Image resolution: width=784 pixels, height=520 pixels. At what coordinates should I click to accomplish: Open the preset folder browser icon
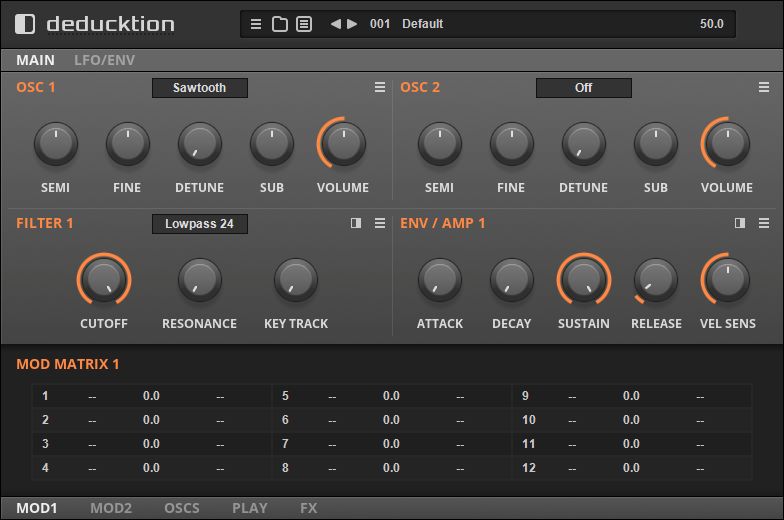(280, 24)
